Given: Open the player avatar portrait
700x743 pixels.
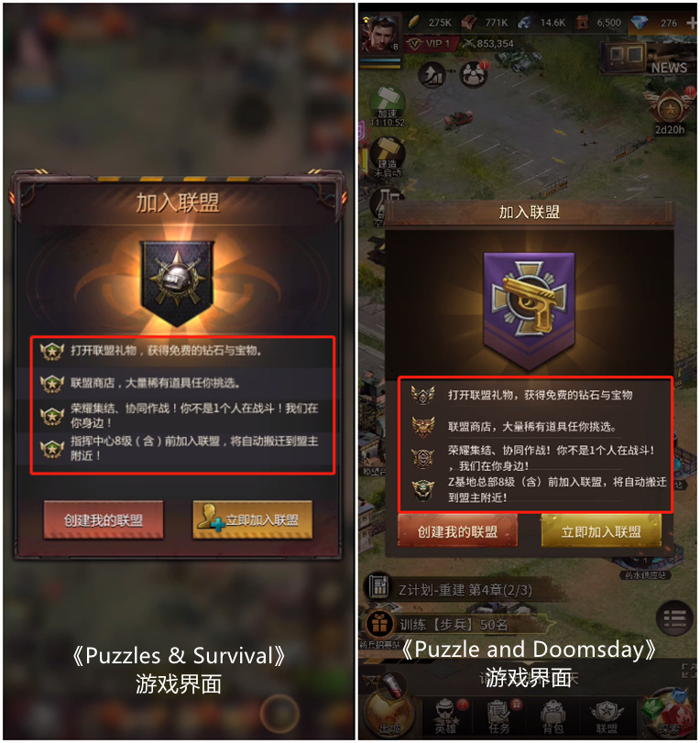Looking at the screenshot, I should (x=379, y=33).
